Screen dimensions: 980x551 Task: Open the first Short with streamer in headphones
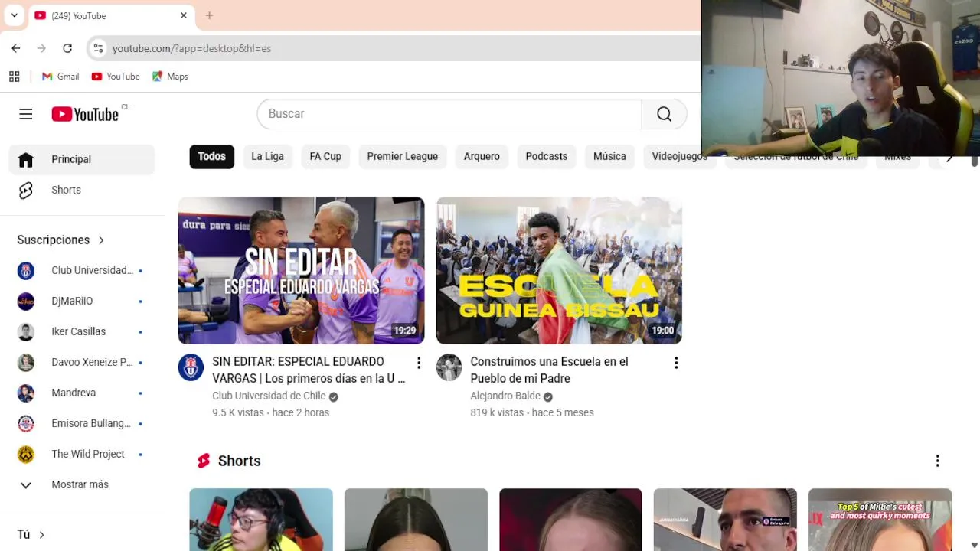pos(261,520)
